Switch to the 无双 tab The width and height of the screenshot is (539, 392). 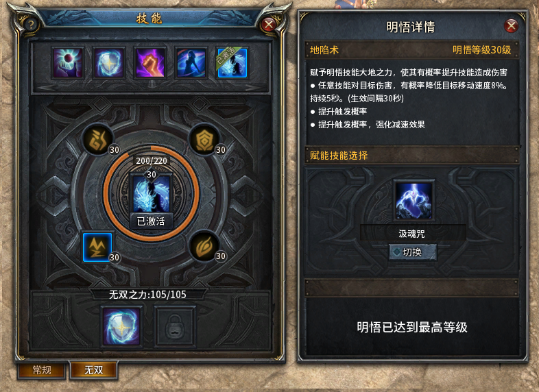point(94,369)
